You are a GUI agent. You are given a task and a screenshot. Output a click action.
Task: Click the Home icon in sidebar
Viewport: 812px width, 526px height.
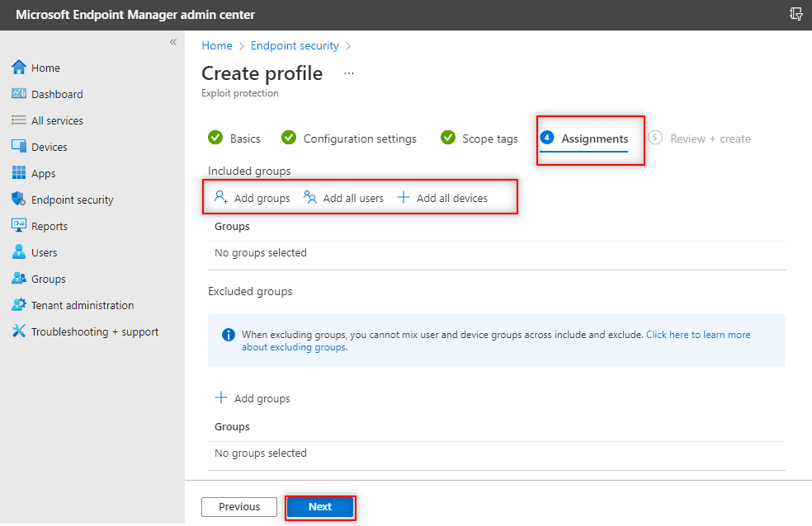(x=19, y=68)
